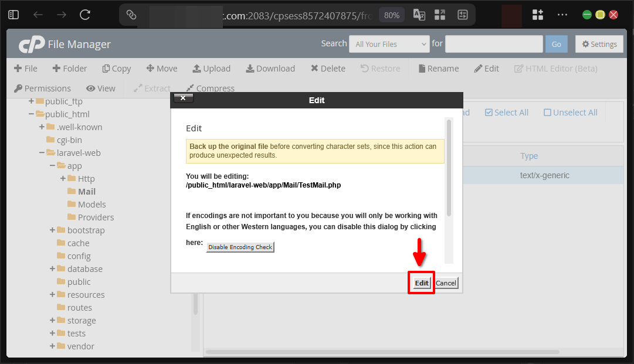The width and height of the screenshot is (634, 364).
Task: Select the View option
Action: (101, 88)
